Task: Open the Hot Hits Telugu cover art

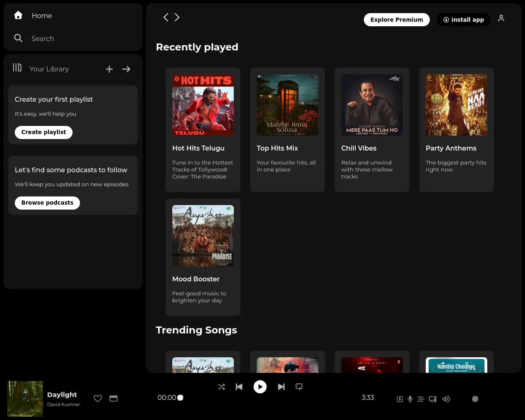Action: tap(203, 105)
